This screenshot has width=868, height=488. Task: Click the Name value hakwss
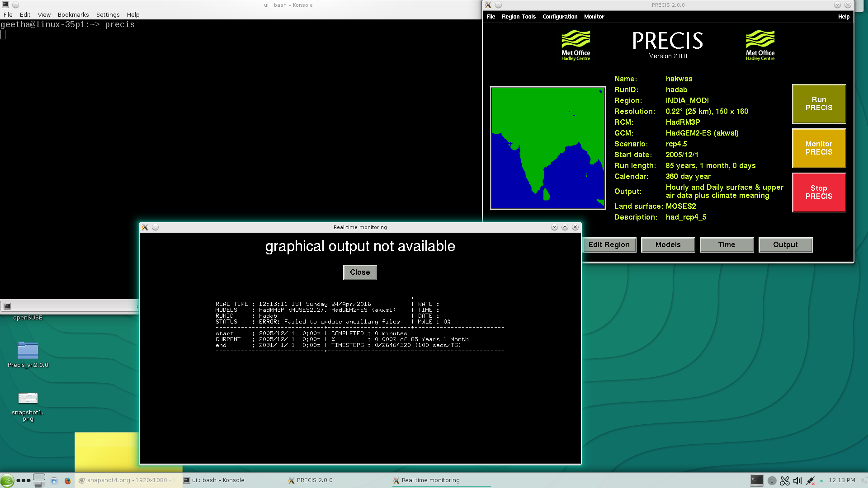point(679,79)
